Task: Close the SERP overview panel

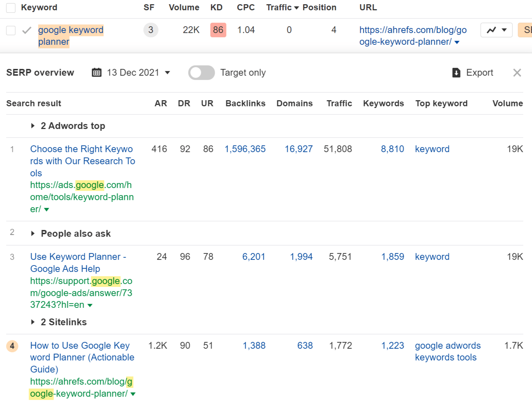Action: [517, 73]
